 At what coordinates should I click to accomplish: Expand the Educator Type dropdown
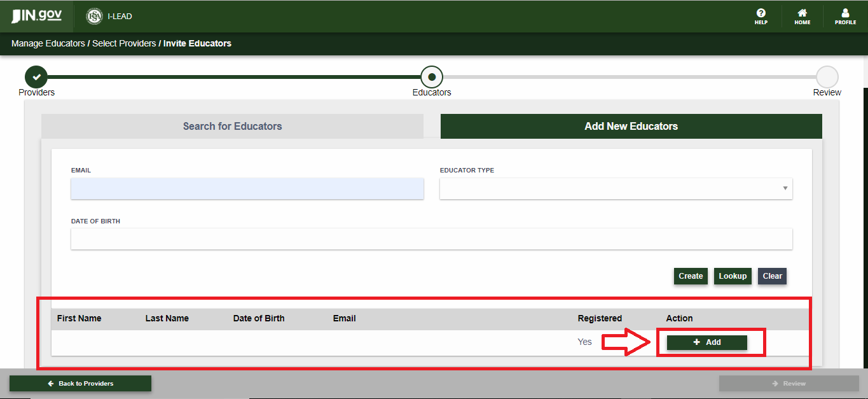click(616, 188)
